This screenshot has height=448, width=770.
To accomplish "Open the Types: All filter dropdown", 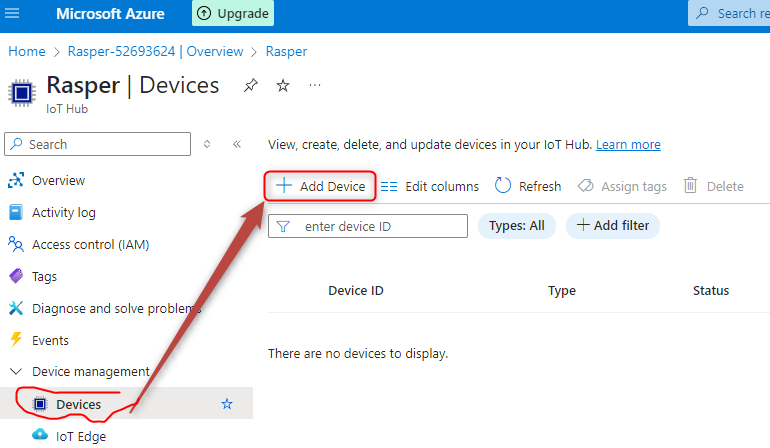I will pyautogui.click(x=517, y=226).
